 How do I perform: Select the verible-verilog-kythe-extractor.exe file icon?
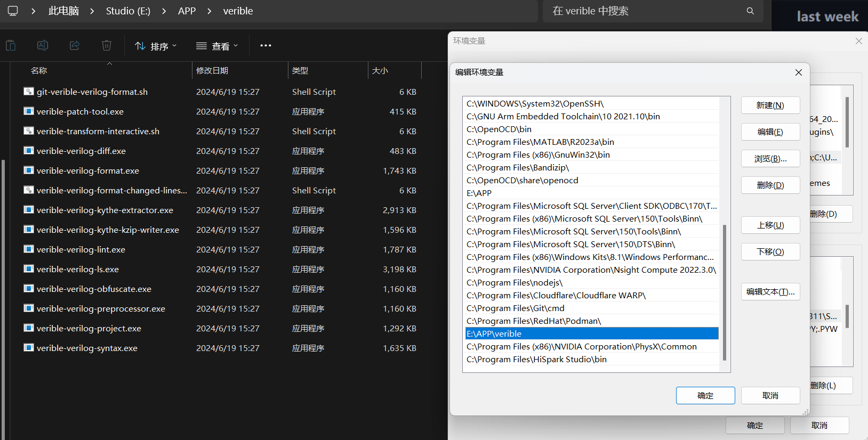tap(29, 210)
